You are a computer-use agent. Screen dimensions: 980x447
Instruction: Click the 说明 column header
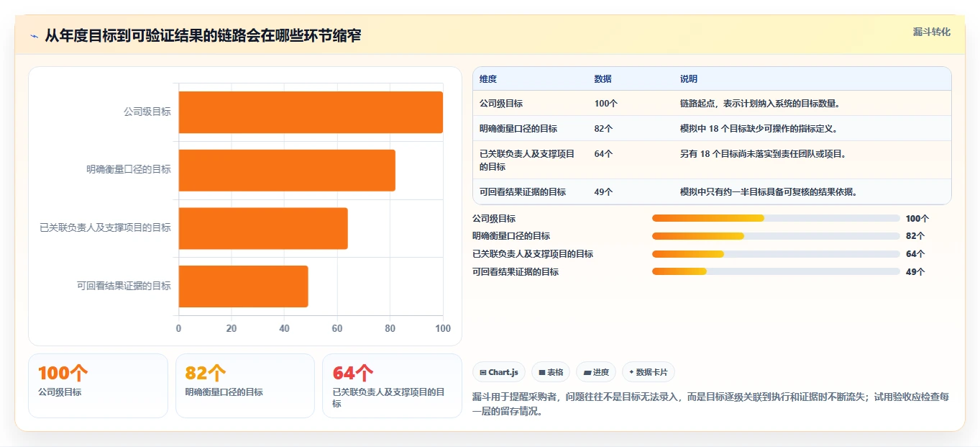pyautogui.click(x=689, y=79)
